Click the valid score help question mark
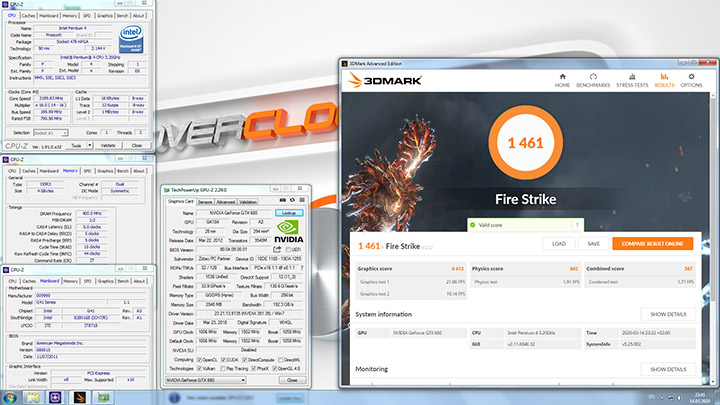Screen dimensions: 720x405 577,225
